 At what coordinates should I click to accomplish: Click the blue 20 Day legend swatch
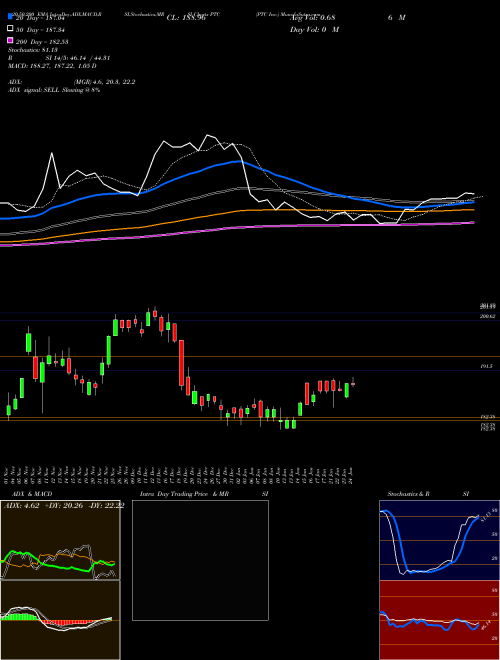coord(10,17)
